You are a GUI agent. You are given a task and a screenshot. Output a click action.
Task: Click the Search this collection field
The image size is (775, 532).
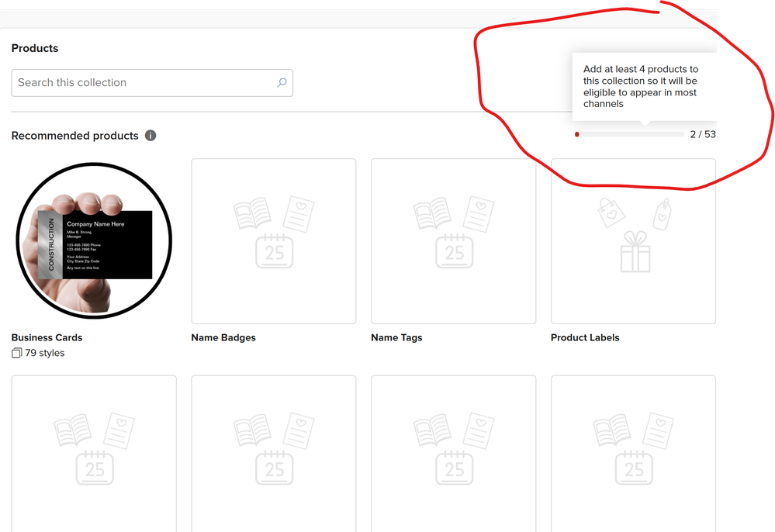pyautogui.click(x=144, y=83)
